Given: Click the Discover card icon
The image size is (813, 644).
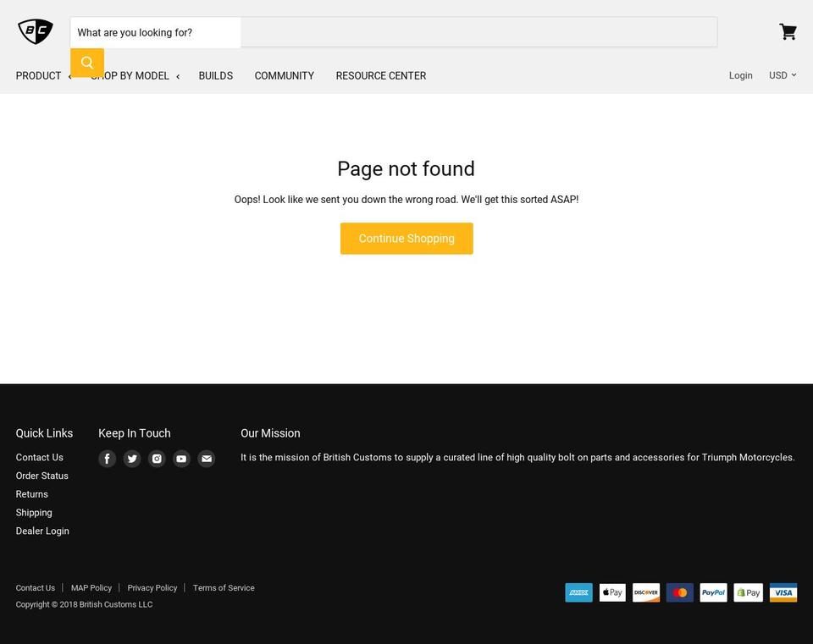Looking at the screenshot, I should 646,592.
